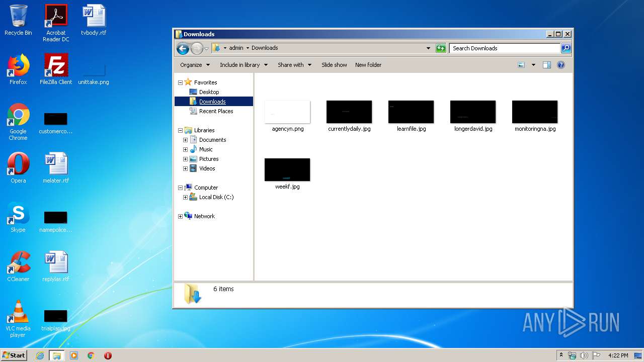Open the view options dropdown arrow
The height and width of the screenshot is (362, 644).
tap(533, 65)
